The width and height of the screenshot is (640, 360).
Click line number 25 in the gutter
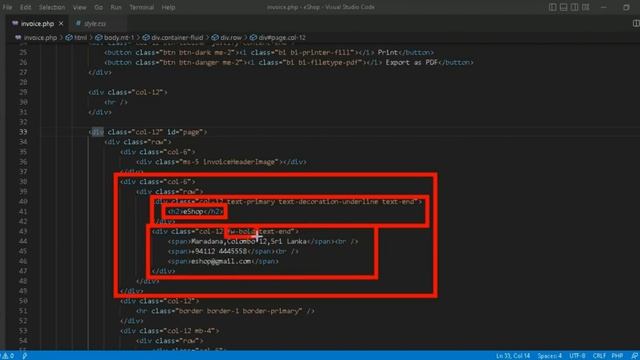tap(23, 52)
